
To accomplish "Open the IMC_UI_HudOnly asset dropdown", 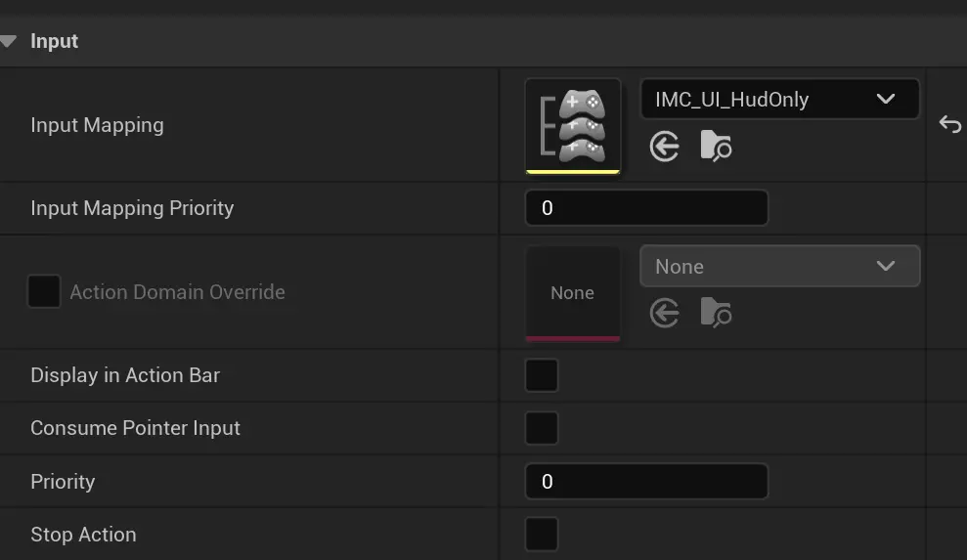I will (x=779, y=99).
